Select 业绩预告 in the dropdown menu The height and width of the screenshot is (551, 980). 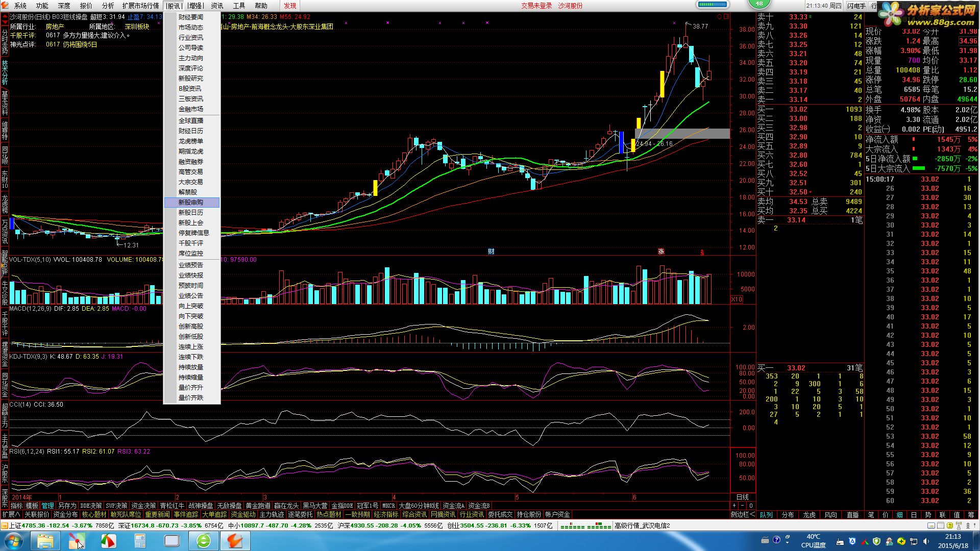192,265
